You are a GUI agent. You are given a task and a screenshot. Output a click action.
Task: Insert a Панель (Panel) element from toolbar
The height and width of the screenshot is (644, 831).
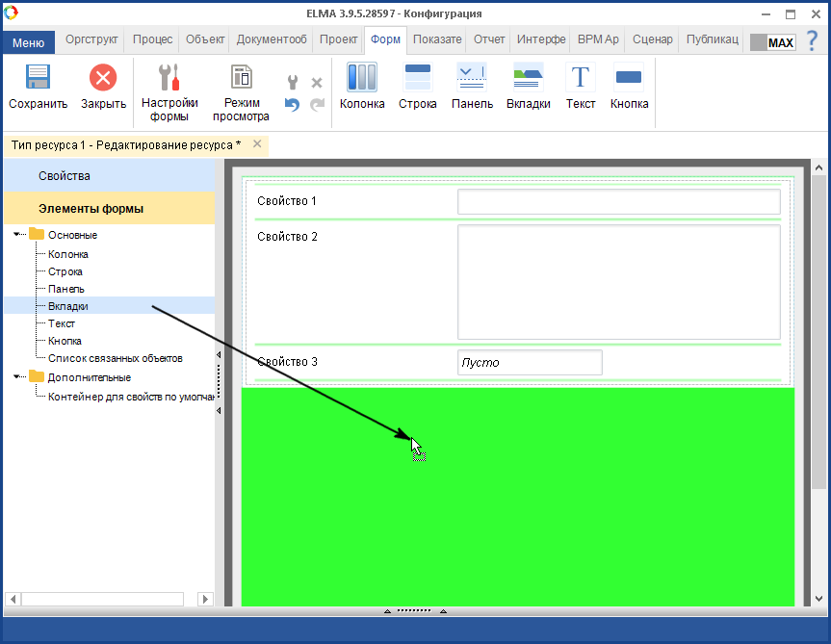click(472, 79)
